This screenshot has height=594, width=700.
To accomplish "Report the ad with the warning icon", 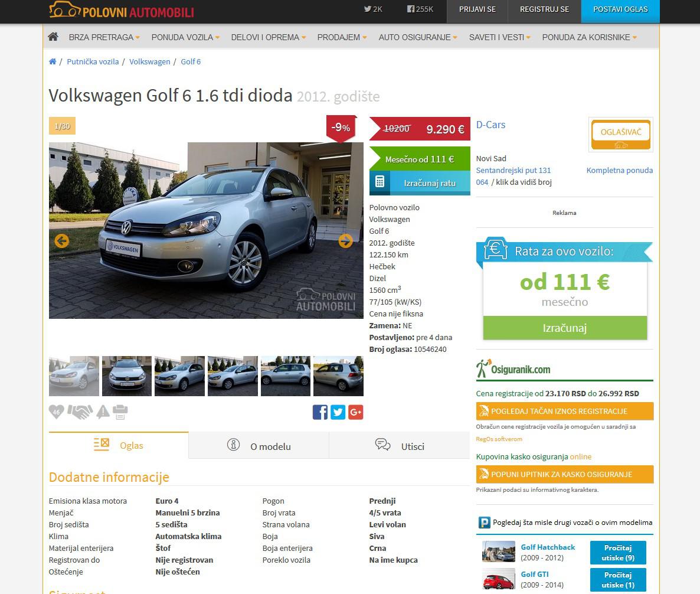I will coord(103,412).
